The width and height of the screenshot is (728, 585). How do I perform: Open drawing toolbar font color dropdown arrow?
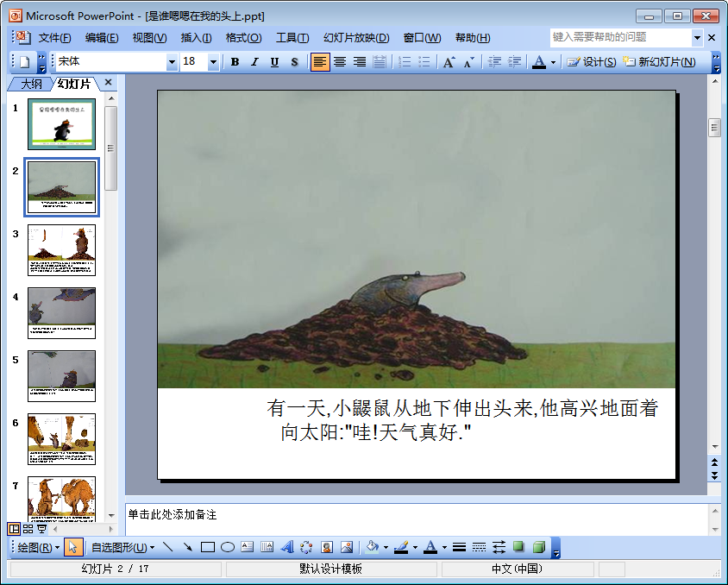[x=444, y=548]
